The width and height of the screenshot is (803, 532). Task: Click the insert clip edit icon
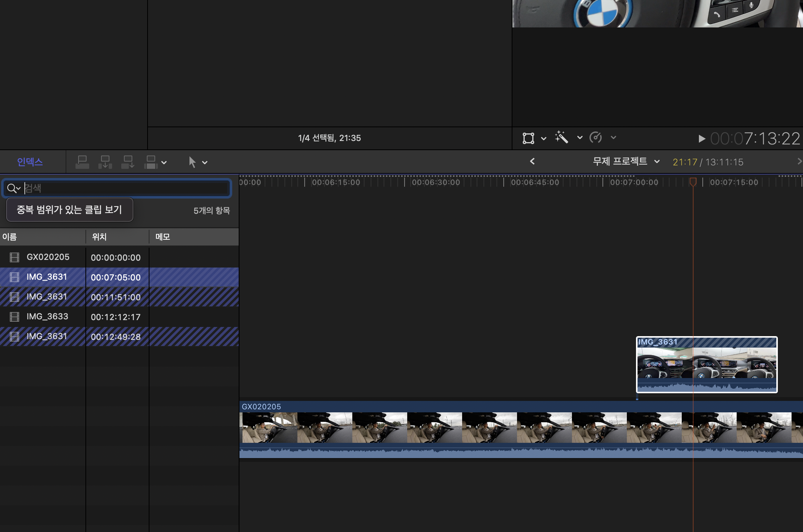click(105, 162)
